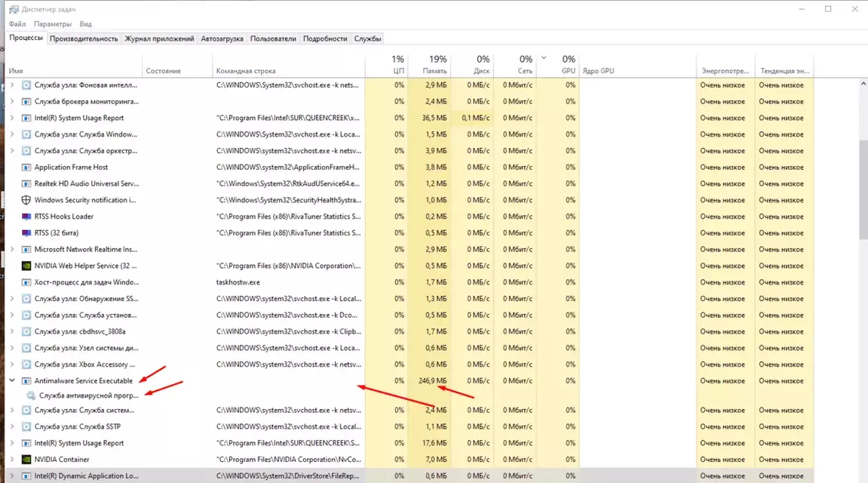This screenshot has height=483, width=868.
Task: Switch to the Журнал приложений tab
Action: pos(159,38)
